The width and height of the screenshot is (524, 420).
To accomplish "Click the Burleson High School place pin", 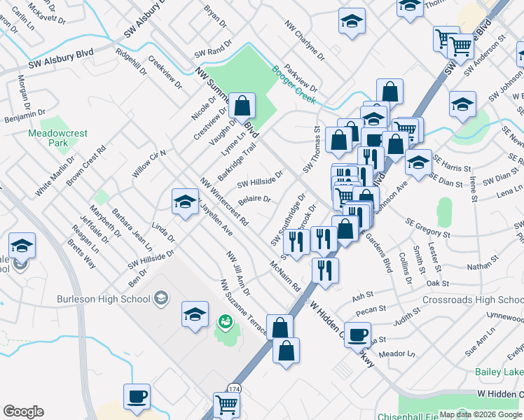I will pyautogui.click(x=161, y=298).
